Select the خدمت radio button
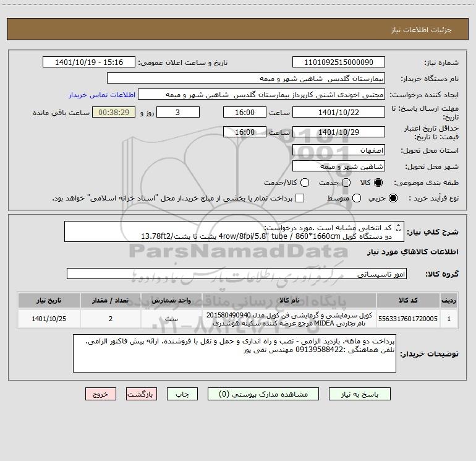The height and width of the screenshot is (461, 476). [346, 183]
